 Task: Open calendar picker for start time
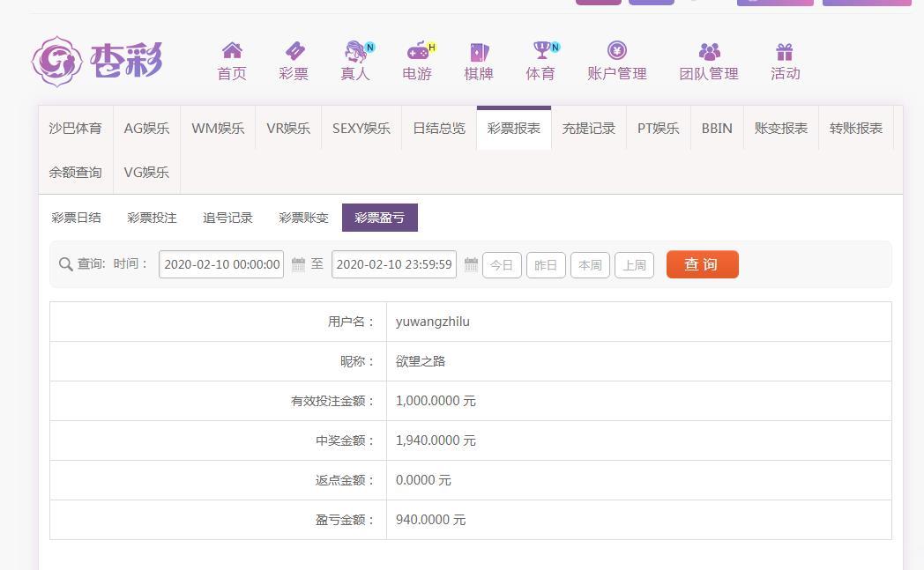click(x=298, y=264)
